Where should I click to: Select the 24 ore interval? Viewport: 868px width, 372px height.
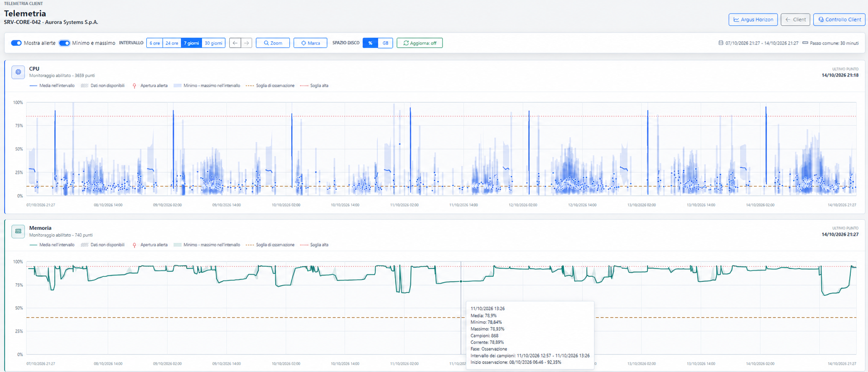(x=172, y=43)
